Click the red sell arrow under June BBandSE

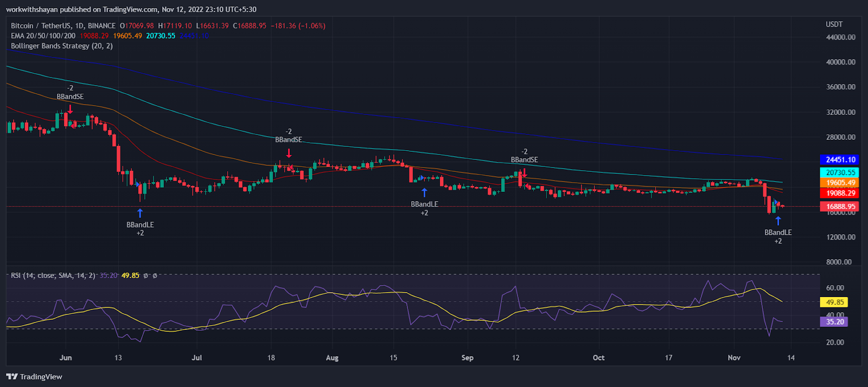click(x=70, y=108)
